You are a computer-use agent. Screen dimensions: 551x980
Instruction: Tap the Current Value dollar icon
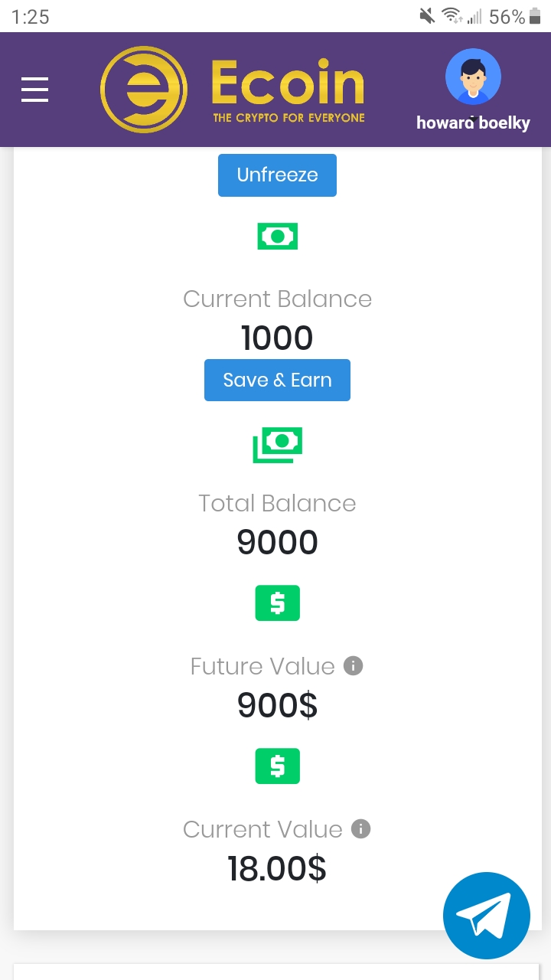[x=277, y=766]
